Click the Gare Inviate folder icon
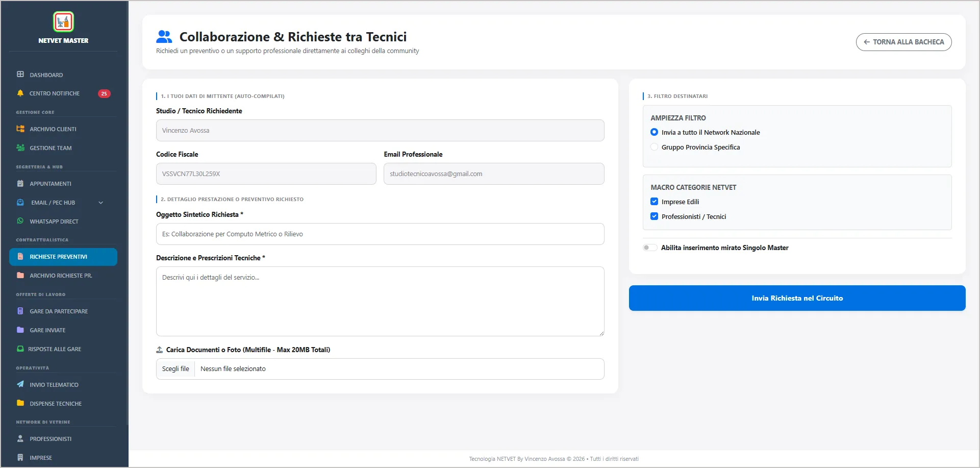The width and height of the screenshot is (980, 468). pos(20,330)
